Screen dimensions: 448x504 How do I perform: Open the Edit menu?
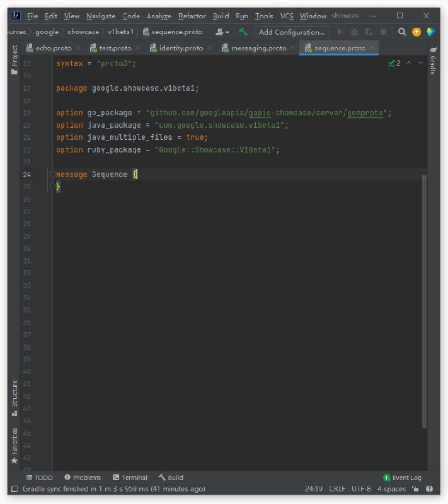pyautogui.click(x=51, y=16)
